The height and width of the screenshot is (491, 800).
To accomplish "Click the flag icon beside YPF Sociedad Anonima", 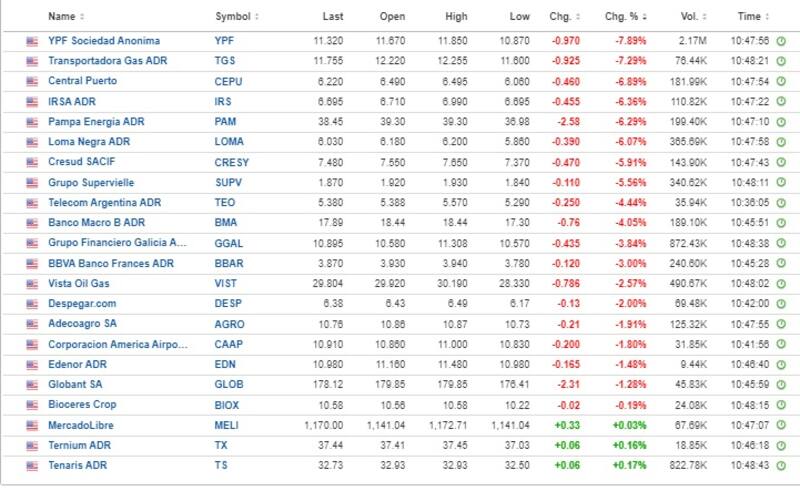I will [x=32, y=40].
